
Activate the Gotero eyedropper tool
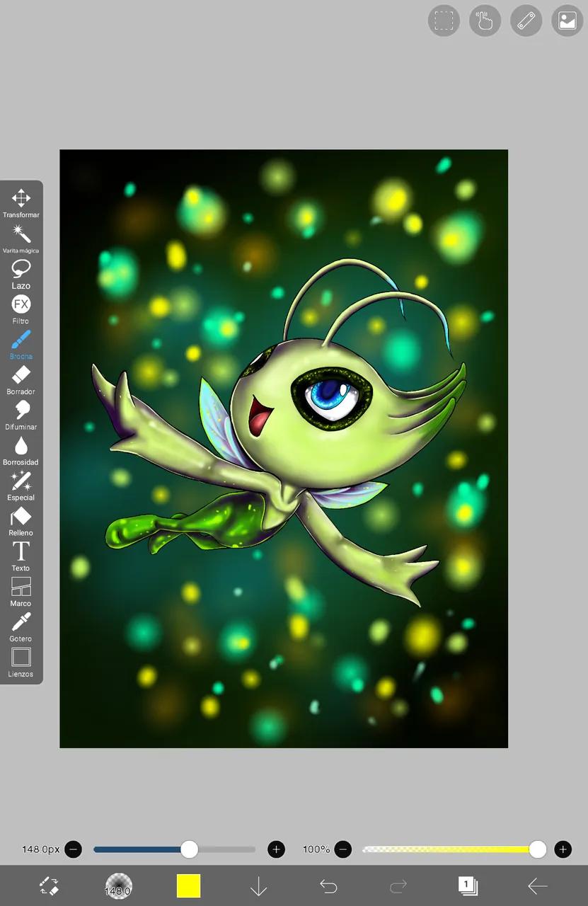click(x=21, y=627)
